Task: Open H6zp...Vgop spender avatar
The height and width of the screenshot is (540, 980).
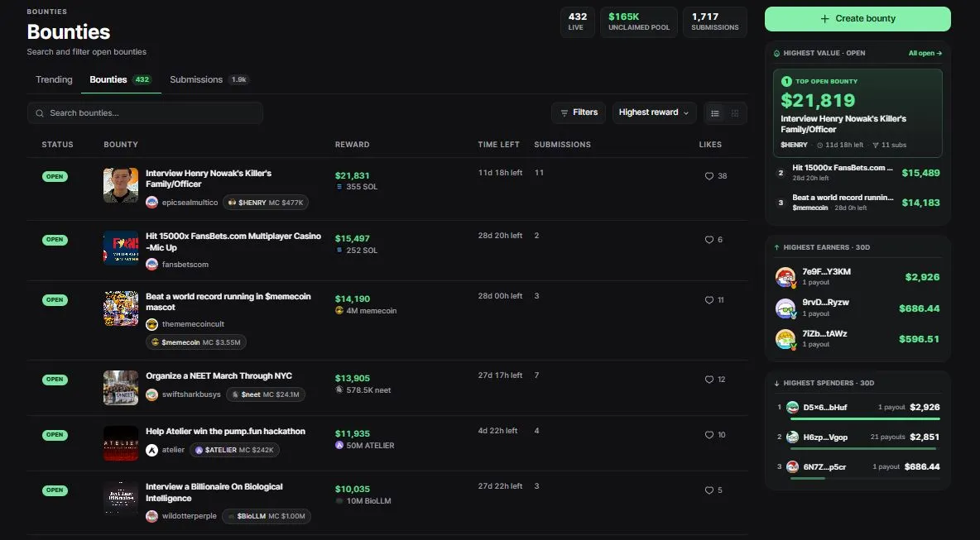Action: pyautogui.click(x=792, y=437)
